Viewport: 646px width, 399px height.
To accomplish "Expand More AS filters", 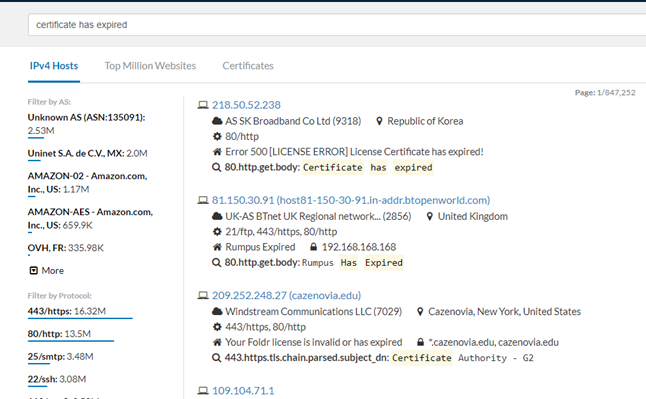I will 47,270.
